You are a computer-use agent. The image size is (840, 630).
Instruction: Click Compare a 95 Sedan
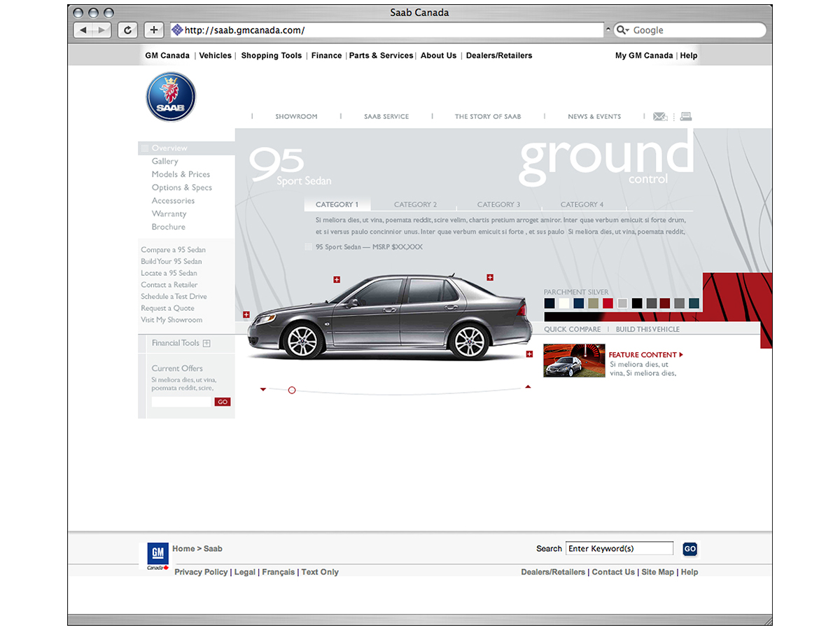click(x=174, y=250)
